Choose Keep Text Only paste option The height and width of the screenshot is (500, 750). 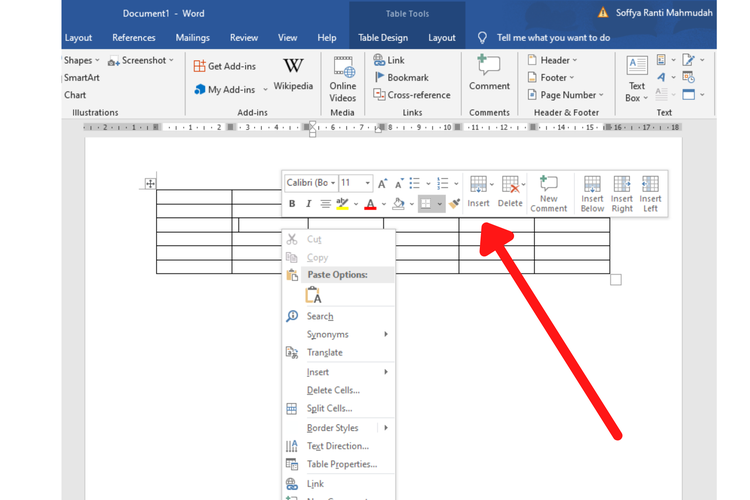(313, 295)
